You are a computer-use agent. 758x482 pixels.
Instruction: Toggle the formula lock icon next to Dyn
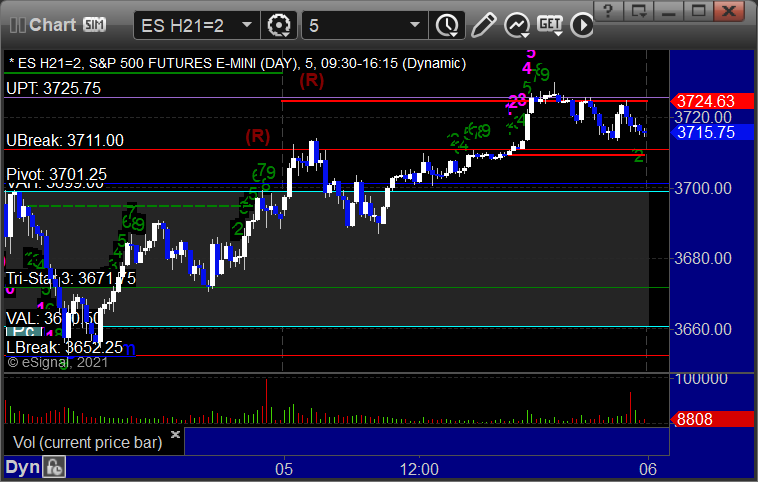tap(54, 467)
